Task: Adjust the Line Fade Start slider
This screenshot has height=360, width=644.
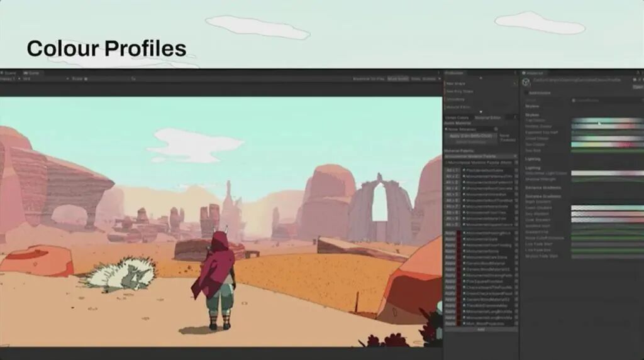Action: [608, 244]
